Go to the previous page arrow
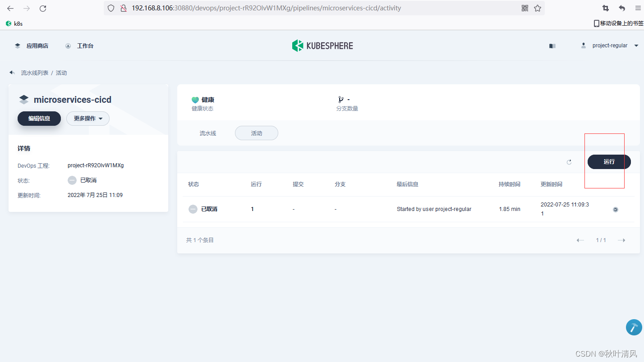The width and height of the screenshot is (644, 362). pyautogui.click(x=580, y=240)
